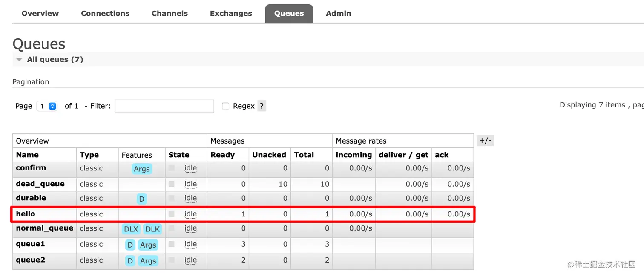Click the DLX badge for normal_queue
Image resolution: width=644 pixels, height=277 pixels.
[131, 229]
